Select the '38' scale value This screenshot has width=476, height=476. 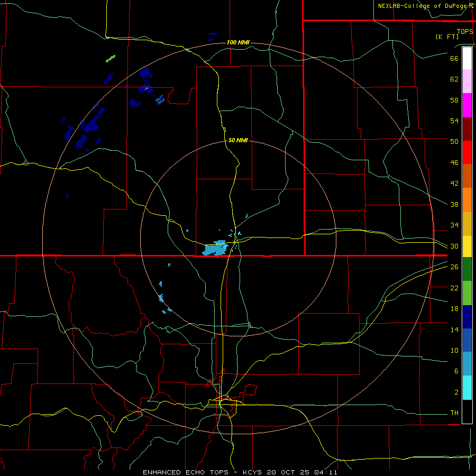[x=454, y=204]
